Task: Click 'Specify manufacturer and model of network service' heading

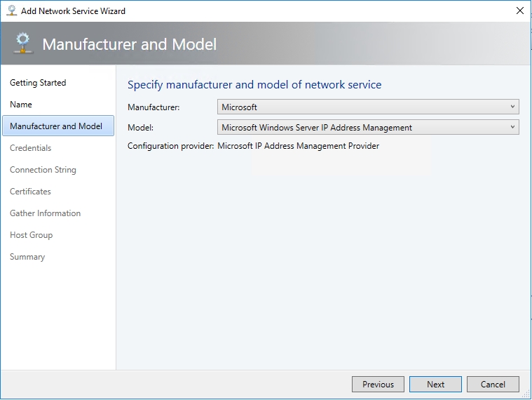Action: pyautogui.click(x=254, y=84)
